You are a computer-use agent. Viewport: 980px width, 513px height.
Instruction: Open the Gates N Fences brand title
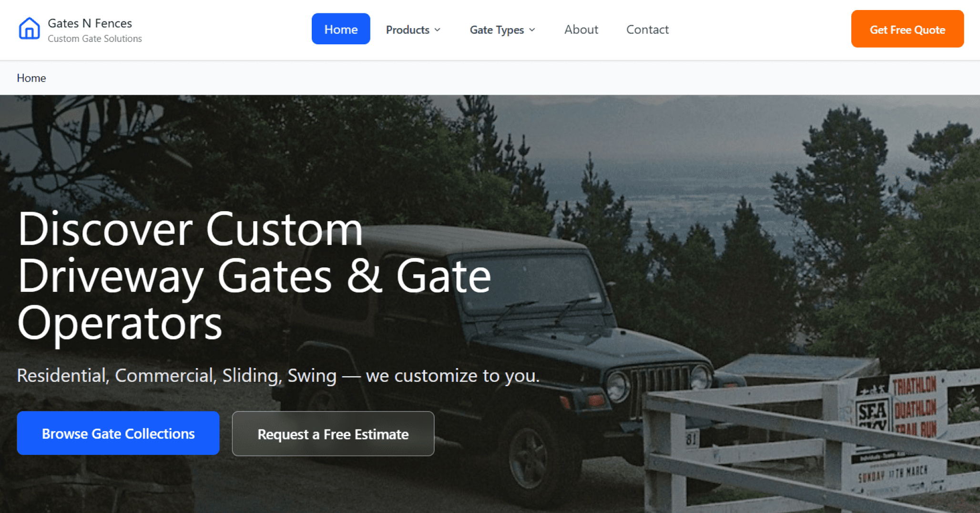pos(90,23)
